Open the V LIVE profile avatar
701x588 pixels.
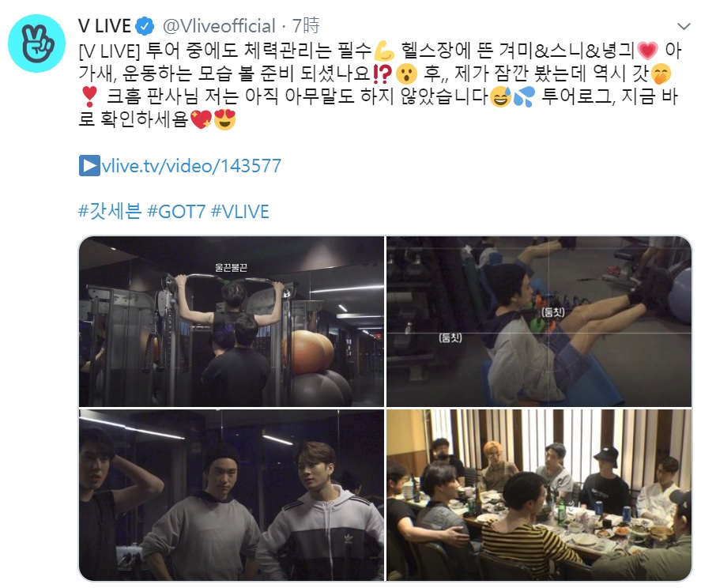tap(37, 43)
